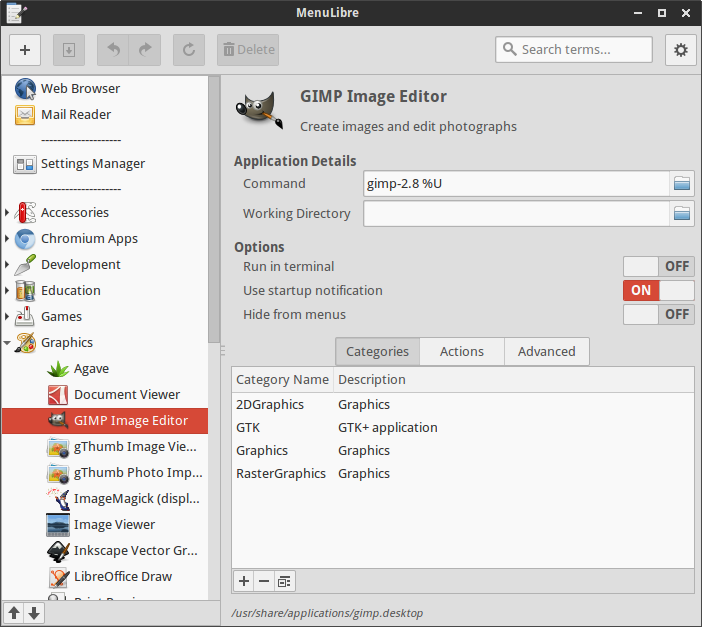Click the first separator line entry
Viewport: 702px width, 627px height.
[81, 140]
